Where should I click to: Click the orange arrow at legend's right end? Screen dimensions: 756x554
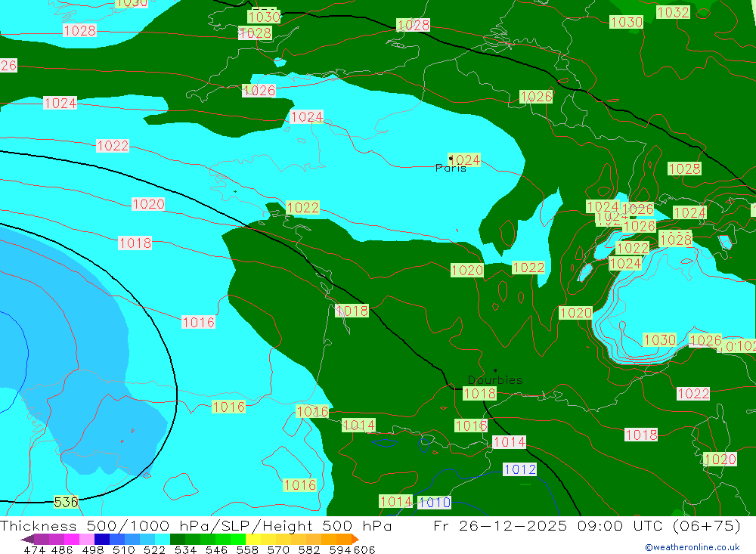[355, 539]
